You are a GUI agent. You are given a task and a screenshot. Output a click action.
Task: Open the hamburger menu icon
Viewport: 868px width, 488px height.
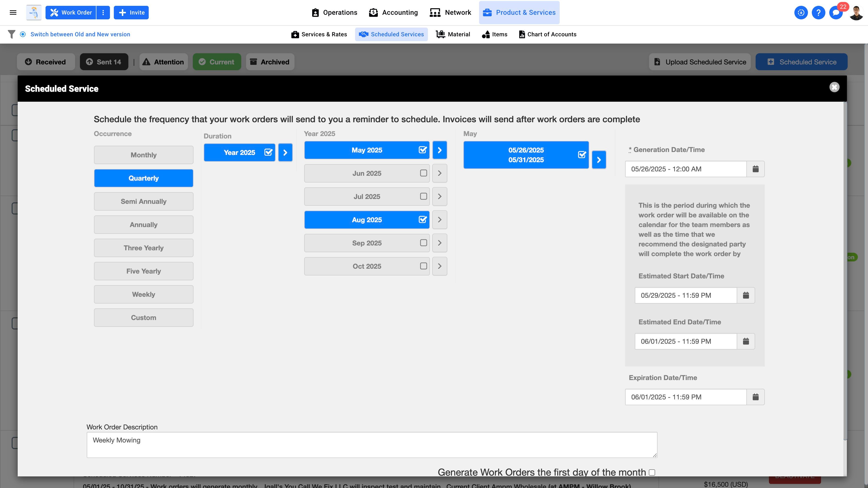(13, 12)
